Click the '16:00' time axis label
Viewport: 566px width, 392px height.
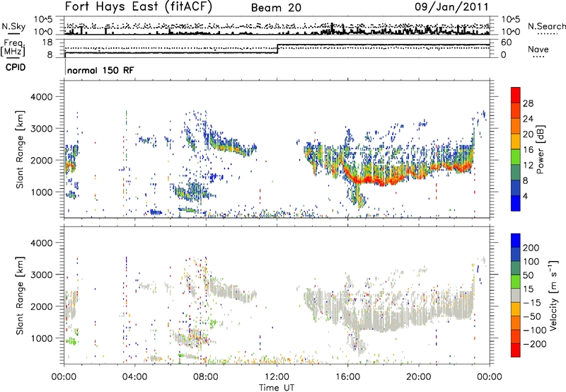tap(347, 377)
